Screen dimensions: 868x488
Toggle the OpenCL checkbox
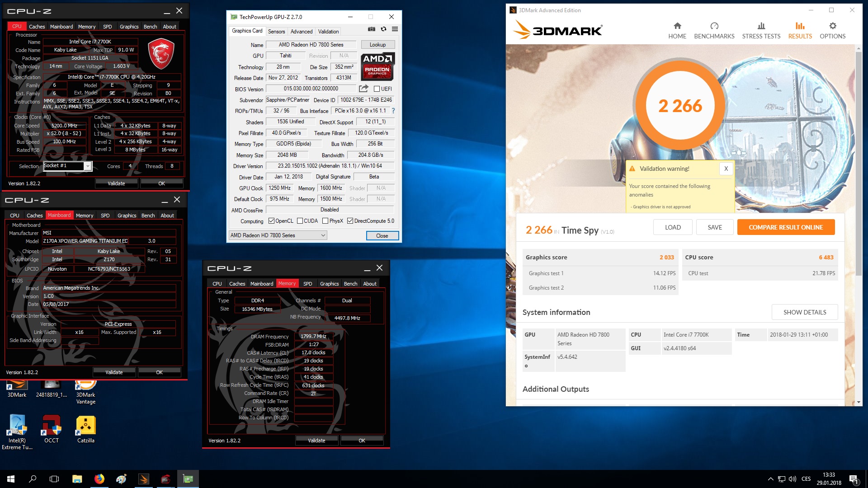tap(271, 221)
